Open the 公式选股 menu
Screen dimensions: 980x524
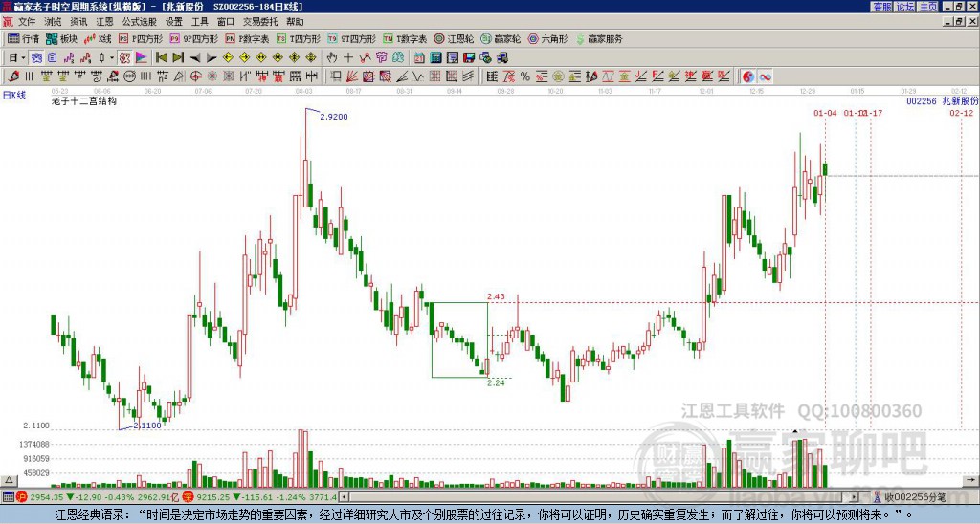[x=140, y=22]
